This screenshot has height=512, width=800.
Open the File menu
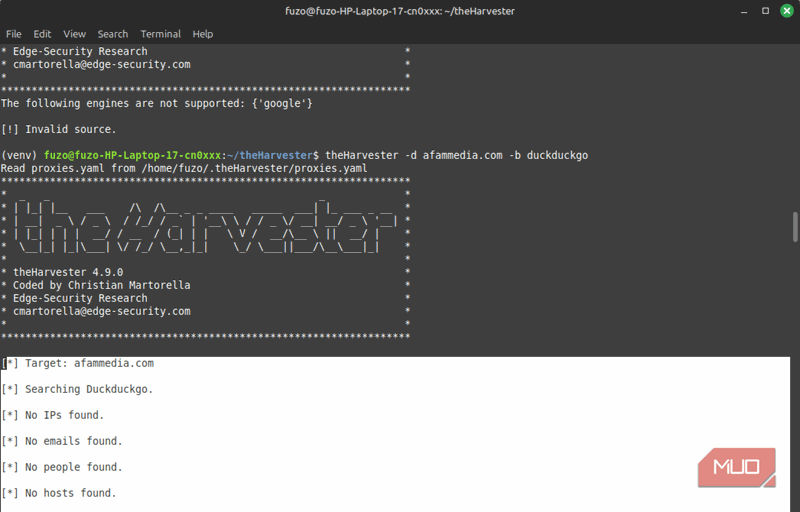(x=14, y=34)
